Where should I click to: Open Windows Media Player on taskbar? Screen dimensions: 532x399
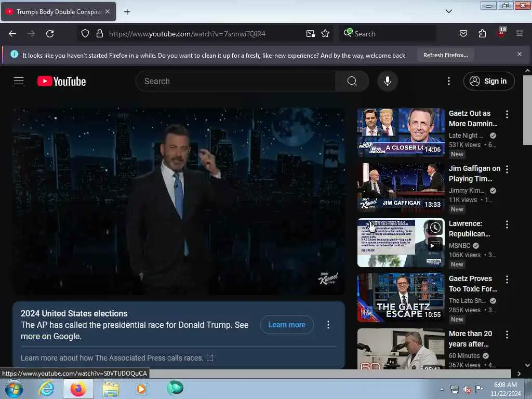[x=142, y=389]
